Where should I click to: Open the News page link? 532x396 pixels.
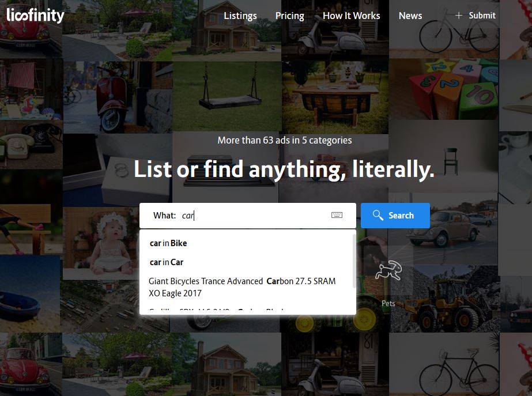coord(410,16)
